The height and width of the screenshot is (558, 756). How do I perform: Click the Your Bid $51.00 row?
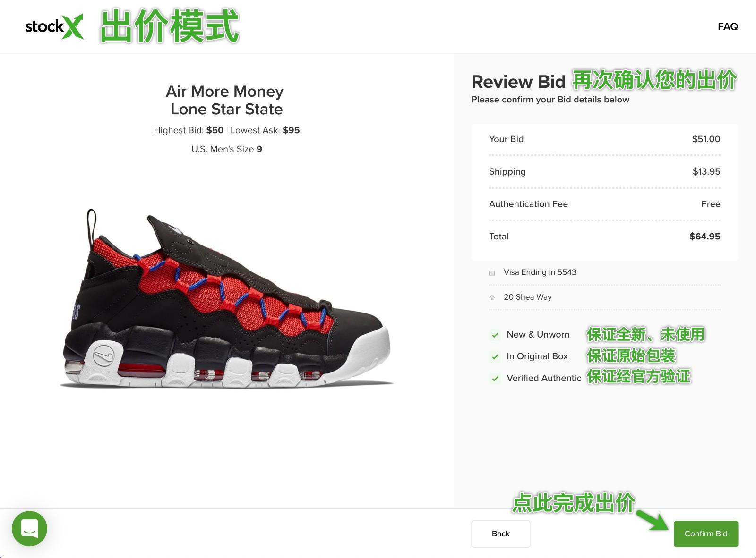[x=604, y=139]
